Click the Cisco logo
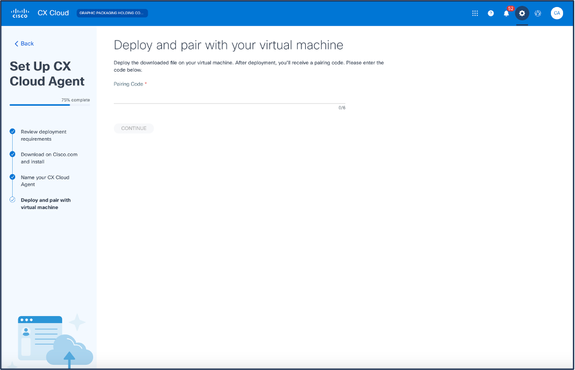The height and width of the screenshot is (370, 575). (x=20, y=13)
